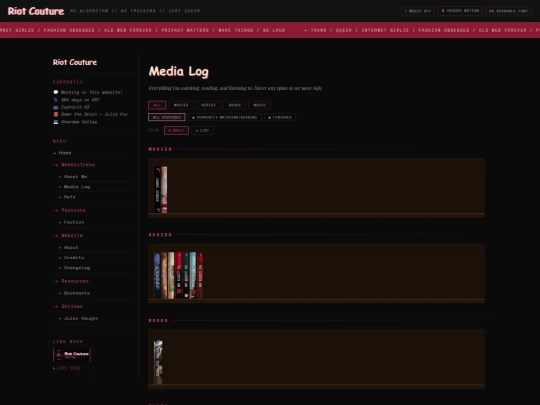Open the Riot Couture sidebar title link
The height and width of the screenshot is (405, 540).
pyautogui.click(x=75, y=62)
